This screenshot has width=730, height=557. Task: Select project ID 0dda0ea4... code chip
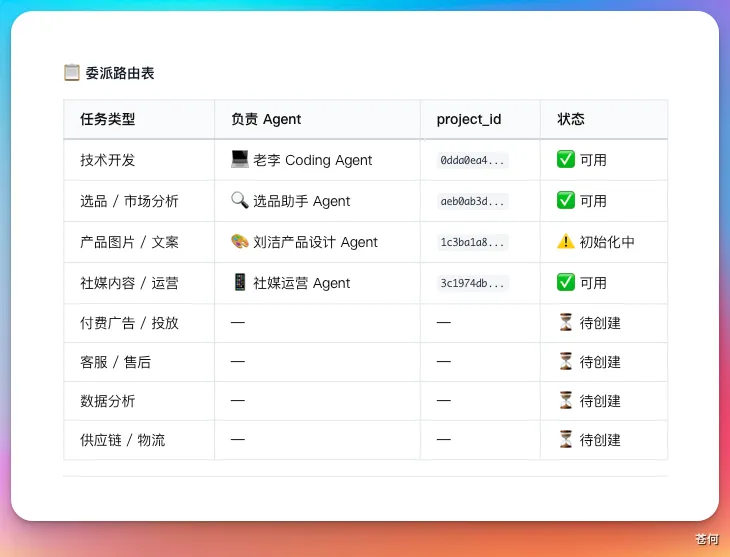click(474, 160)
